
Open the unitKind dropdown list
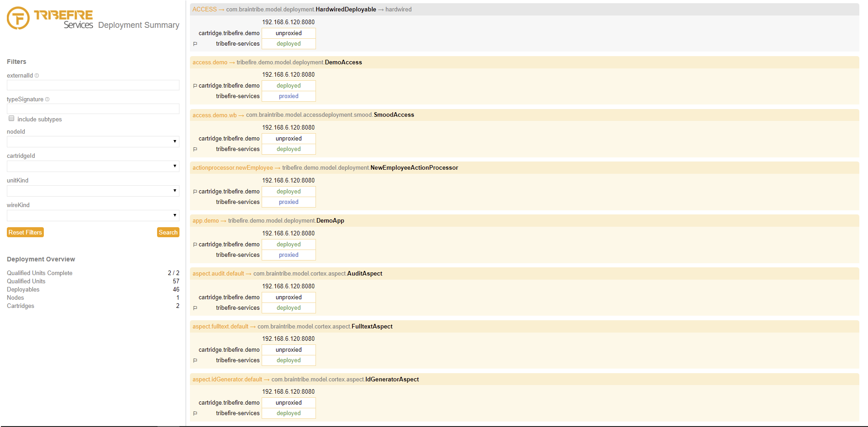pos(93,191)
